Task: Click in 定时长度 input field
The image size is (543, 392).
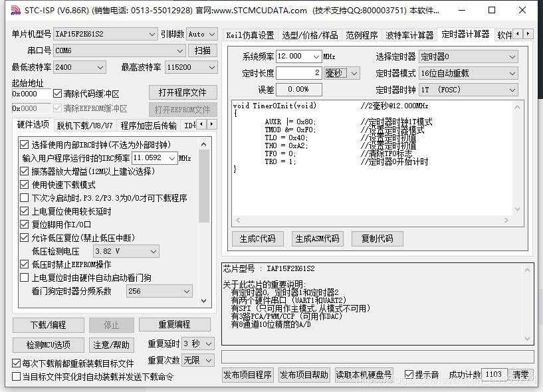Action: (x=299, y=73)
